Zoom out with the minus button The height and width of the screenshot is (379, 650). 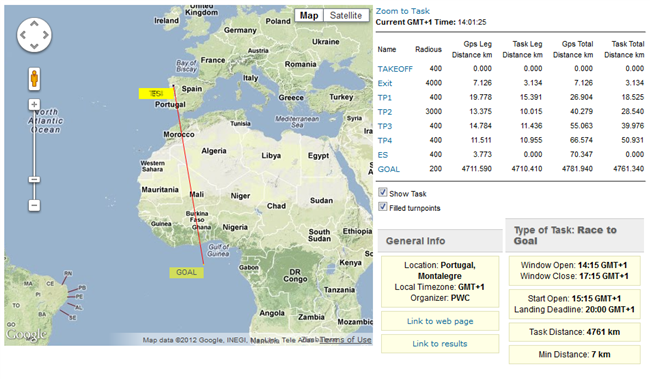(x=34, y=205)
